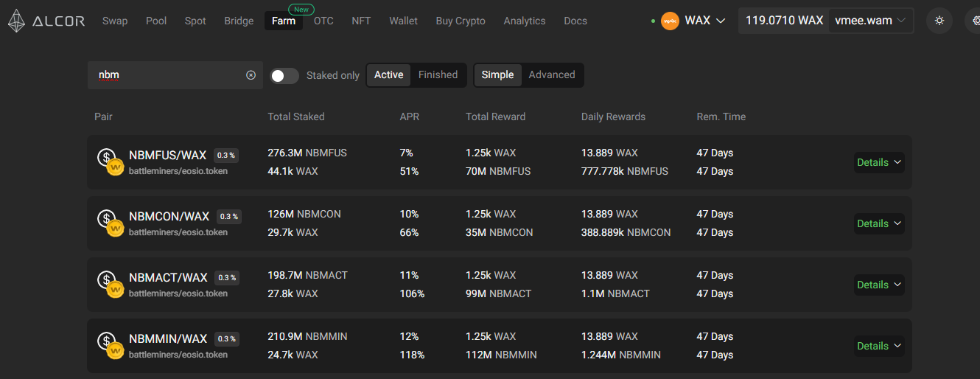Viewport: 980px width, 379px height.
Task: Click the NBMCON/WAX pair token icon
Action: (111, 222)
